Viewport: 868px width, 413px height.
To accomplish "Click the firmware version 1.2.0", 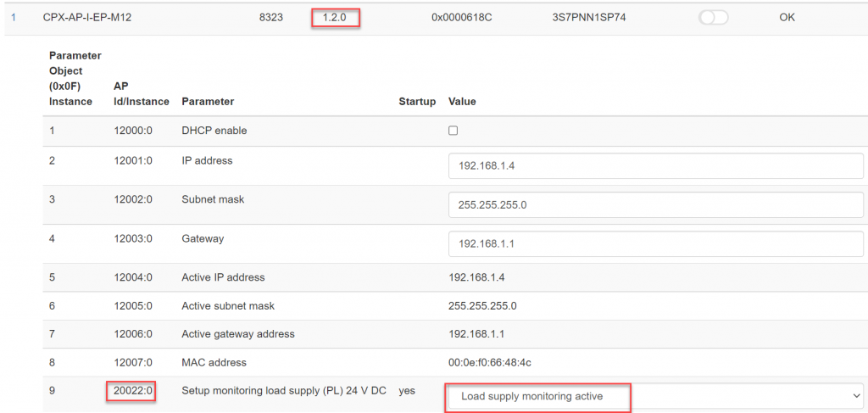I will 334,18.
